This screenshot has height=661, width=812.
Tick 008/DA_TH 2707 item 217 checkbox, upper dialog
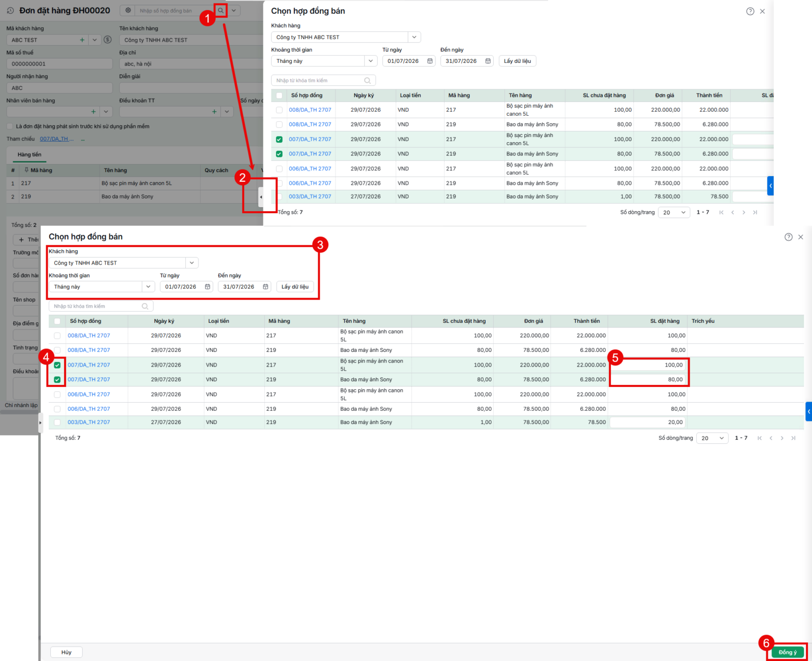click(279, 110)
